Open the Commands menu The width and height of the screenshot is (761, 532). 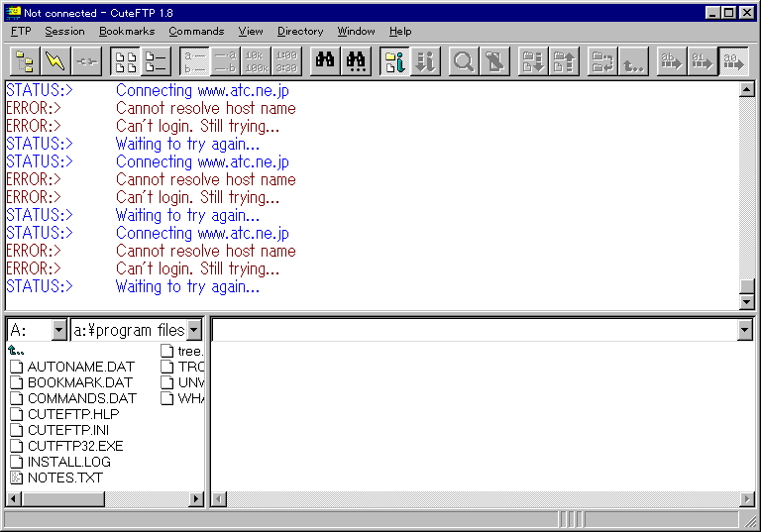(196, 31)
